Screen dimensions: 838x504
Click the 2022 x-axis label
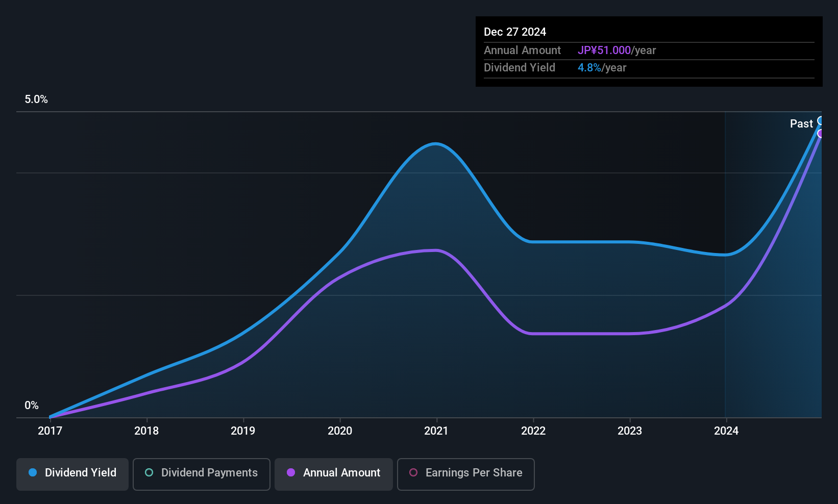pyautogui.click(x=533, y=431)
